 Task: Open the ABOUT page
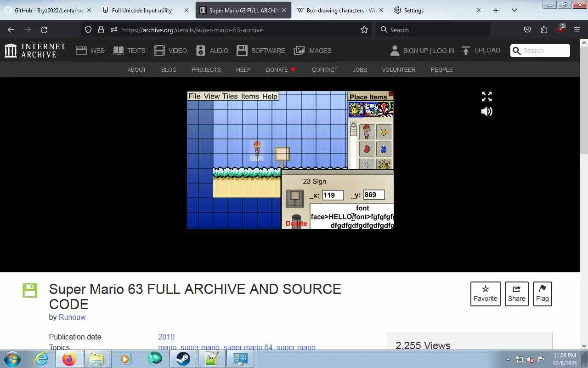(x=136, y=70)
